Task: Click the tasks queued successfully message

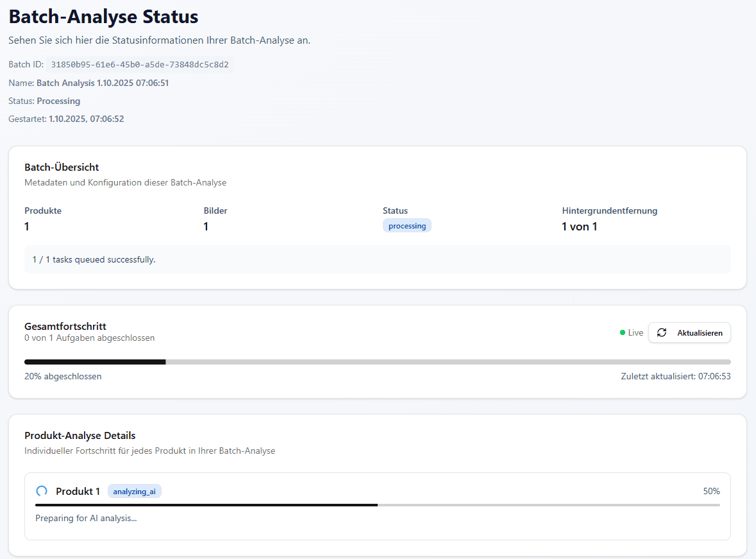Action: click(94, 259)
